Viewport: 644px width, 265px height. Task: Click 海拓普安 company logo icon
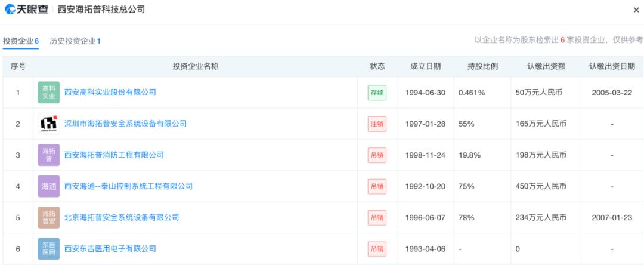[x=49, y=217]
